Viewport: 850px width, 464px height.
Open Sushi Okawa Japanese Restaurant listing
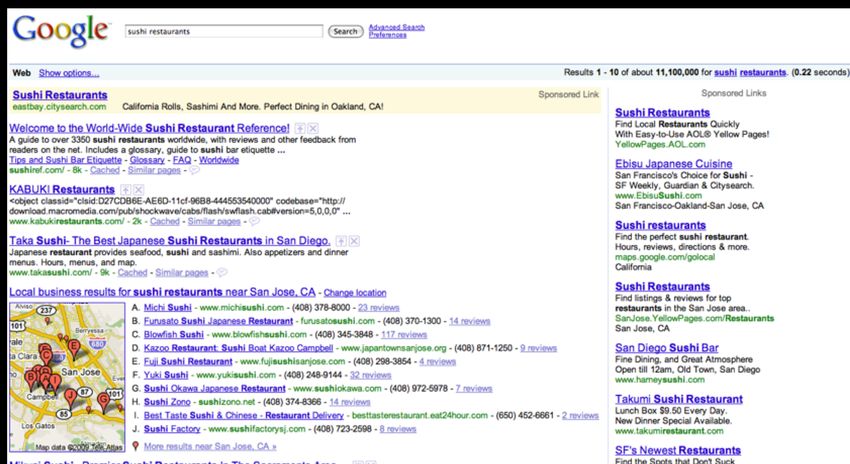pyautogui.click(x=215, y=389)
